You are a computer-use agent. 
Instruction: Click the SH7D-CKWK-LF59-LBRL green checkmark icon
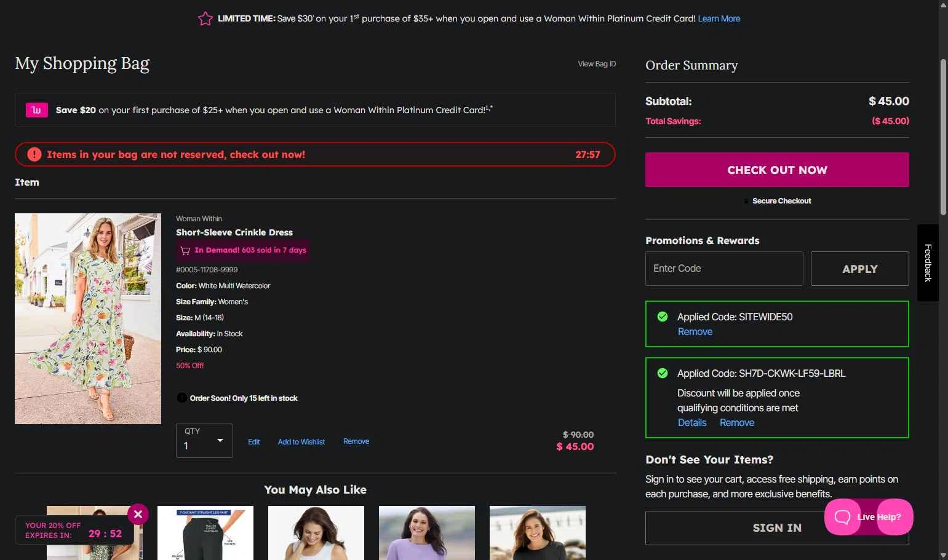coord(663,373)
